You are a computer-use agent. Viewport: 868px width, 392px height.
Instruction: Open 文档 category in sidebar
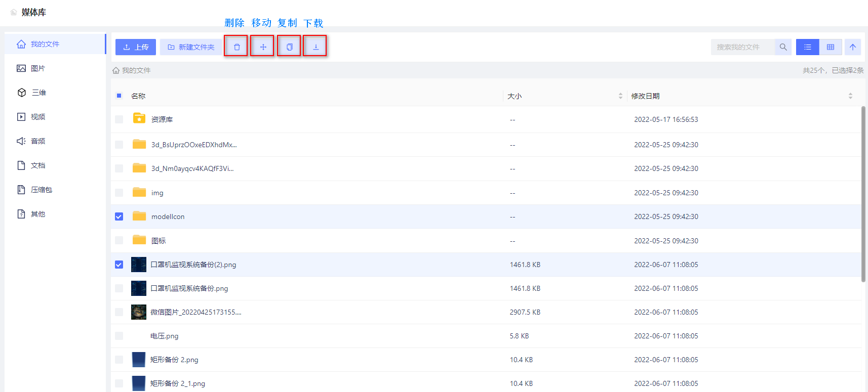[55, 165]
